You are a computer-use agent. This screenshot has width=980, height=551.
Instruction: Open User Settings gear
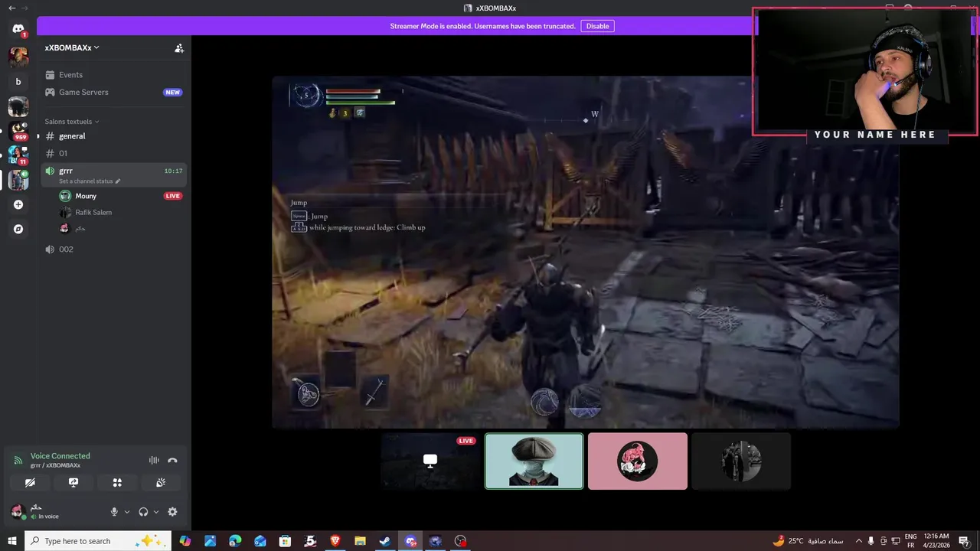pos(172,512)
